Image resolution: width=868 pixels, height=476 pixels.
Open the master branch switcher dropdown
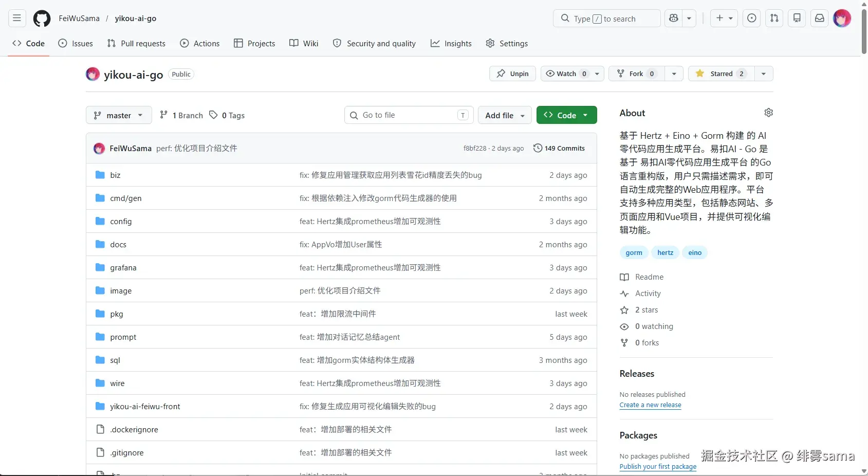tap(119, 115)
